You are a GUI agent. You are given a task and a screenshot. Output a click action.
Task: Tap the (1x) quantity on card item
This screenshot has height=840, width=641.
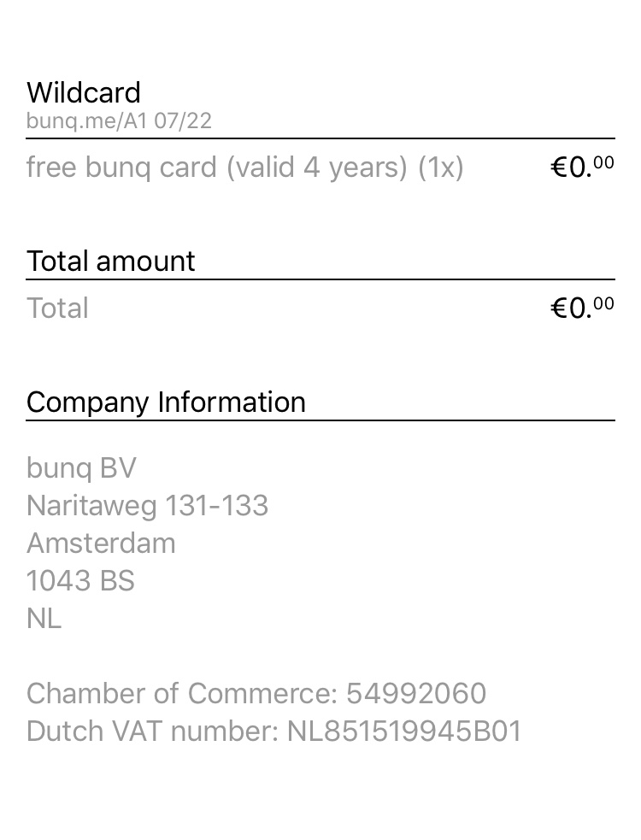[440, 167]
